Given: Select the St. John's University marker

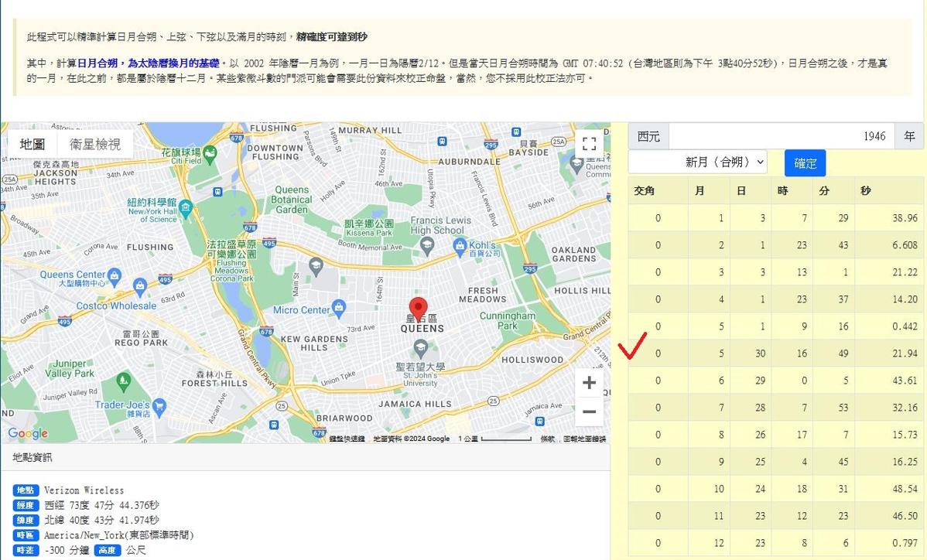Looking at the screenshot, I should coord(420,347).
